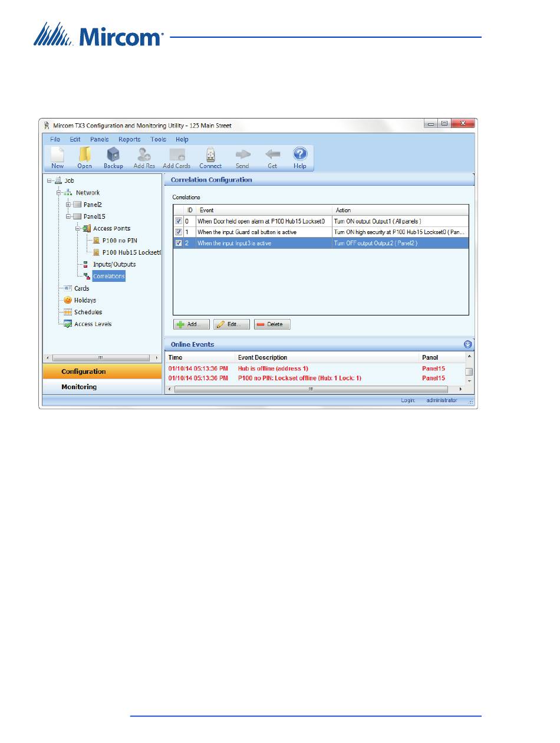The width and height of the screenshot is (560, 743).
Task: Click the Time column header in Online Events
Action: [x=200, y=357]
